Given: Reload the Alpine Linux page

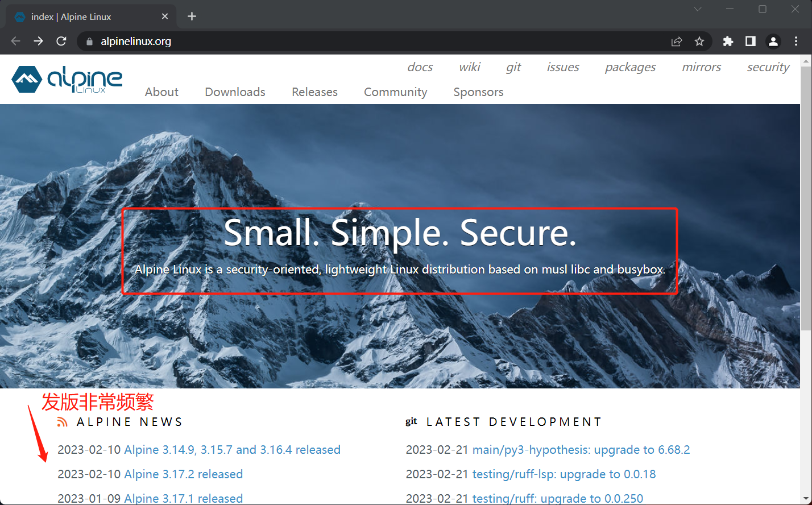Looking at the screenshot, I should 61,41.
